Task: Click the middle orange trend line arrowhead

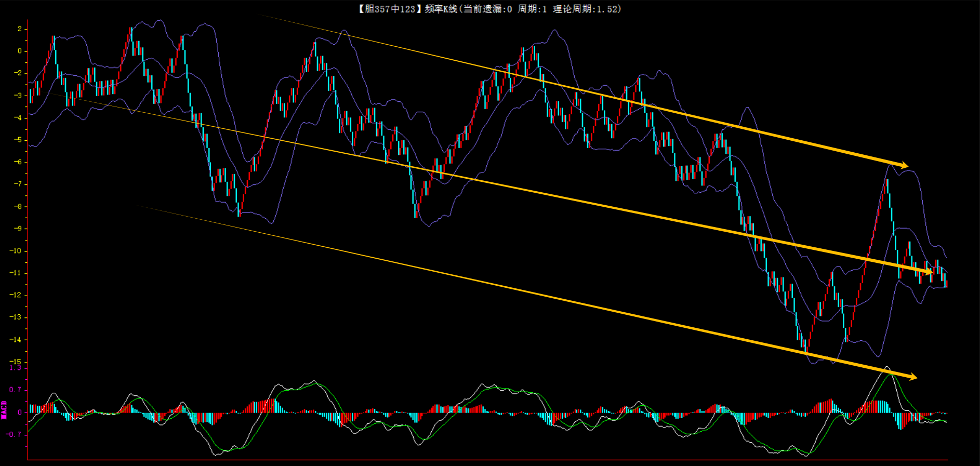Action: pos(928,272)
